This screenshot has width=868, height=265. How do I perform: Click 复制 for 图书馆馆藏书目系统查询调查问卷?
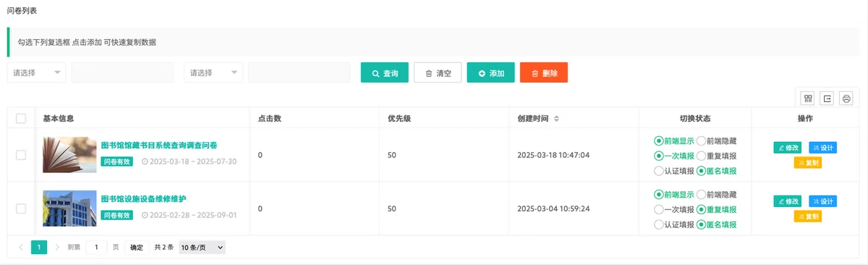tap(808, 163)
